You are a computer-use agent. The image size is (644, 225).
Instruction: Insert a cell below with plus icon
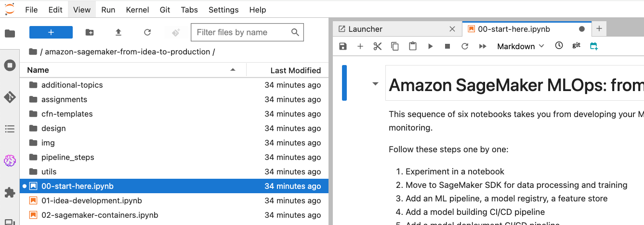point(360,46)
